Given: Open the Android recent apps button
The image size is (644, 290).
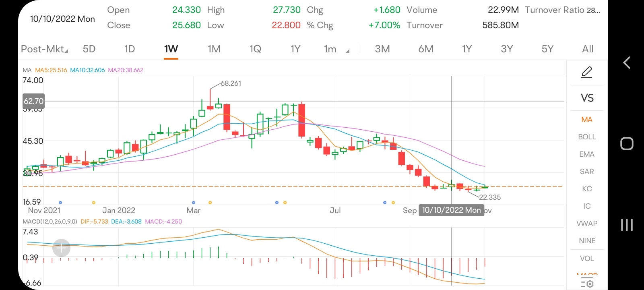Looking at the screenshot, I should click(627, 225).
